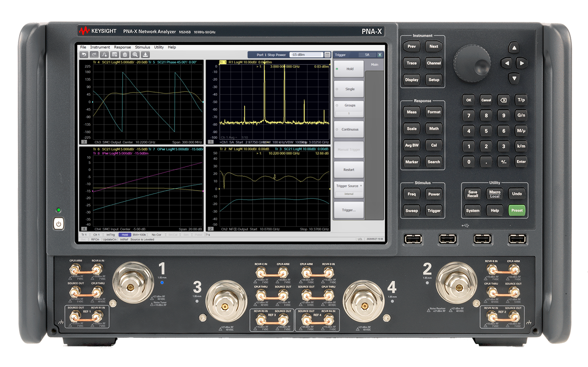The image size is (588, 367).
Task: Click the Port 1 Stop Power value field
Action: (x=306, y=55)
